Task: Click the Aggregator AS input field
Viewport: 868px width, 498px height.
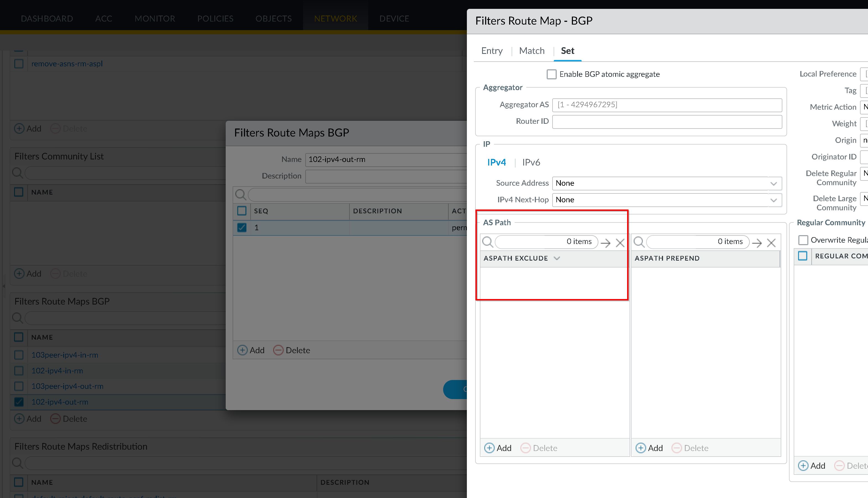Action: point(667,105)
